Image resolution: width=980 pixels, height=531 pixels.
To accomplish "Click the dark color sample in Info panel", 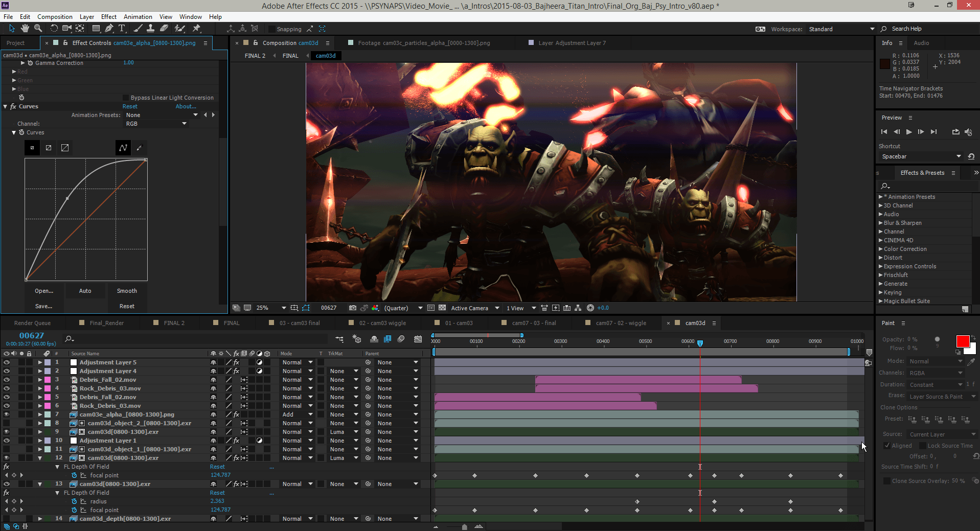I will click(x=884, y=64).
